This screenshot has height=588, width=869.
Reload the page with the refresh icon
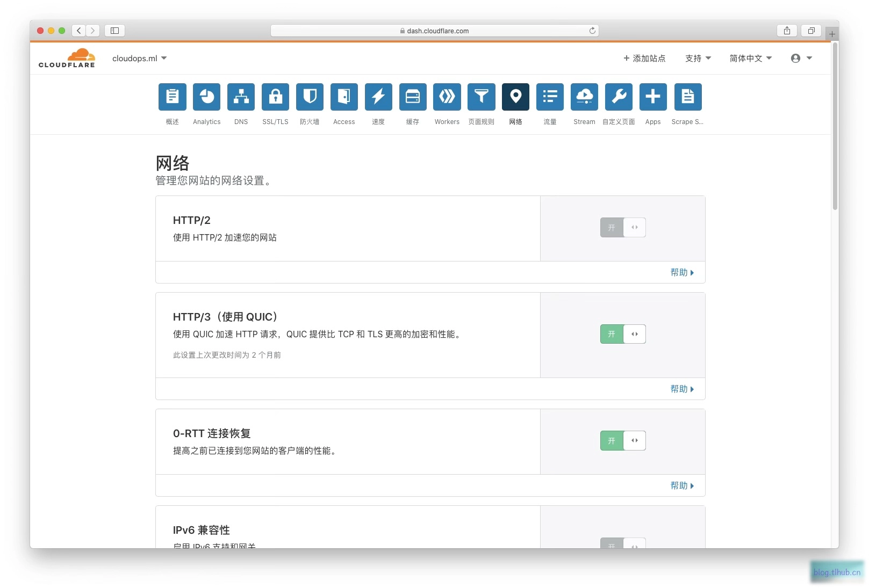pos(592,31)
